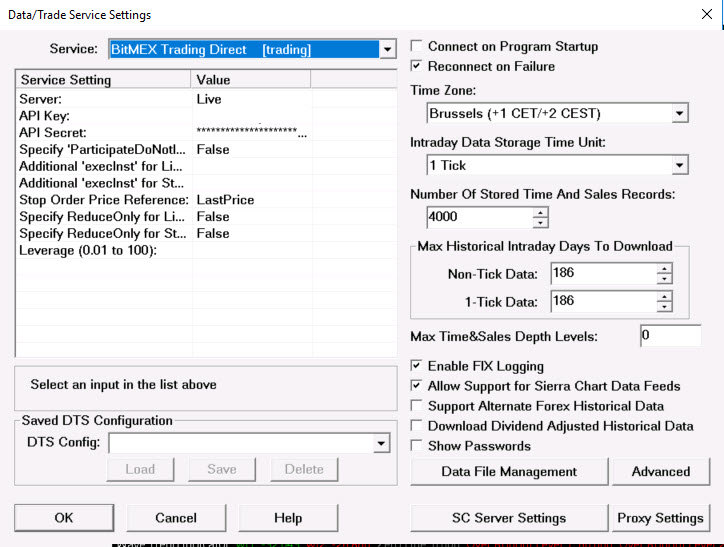Open Help for service settings

(288, 518)
